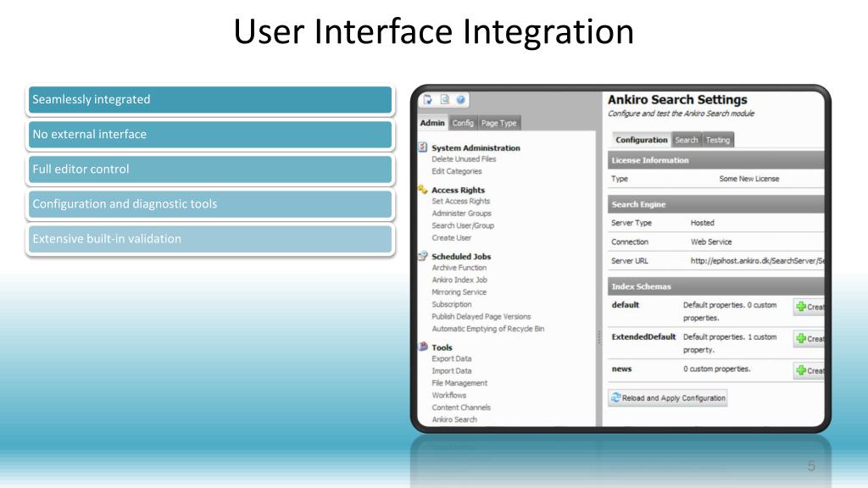Click the Server URL epihost.ankiro.dk value
The width and height of the screenshot is (868, 488).
click(757, 261)
